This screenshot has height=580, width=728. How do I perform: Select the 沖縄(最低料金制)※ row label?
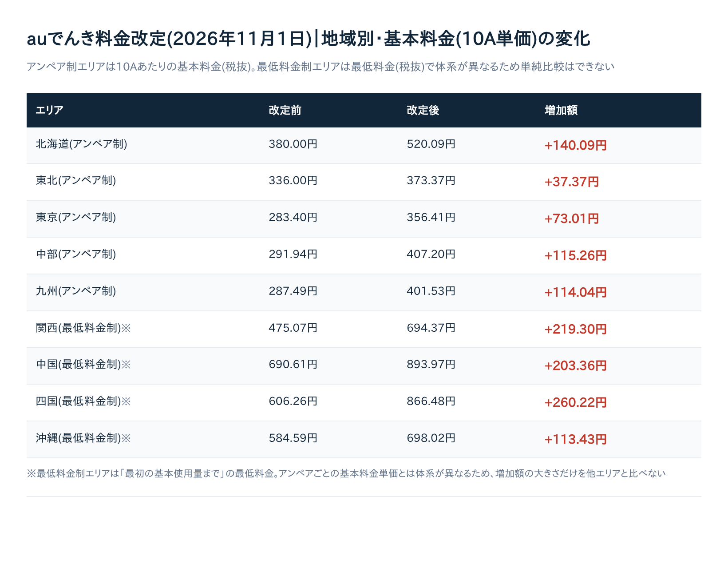[83, 438]
